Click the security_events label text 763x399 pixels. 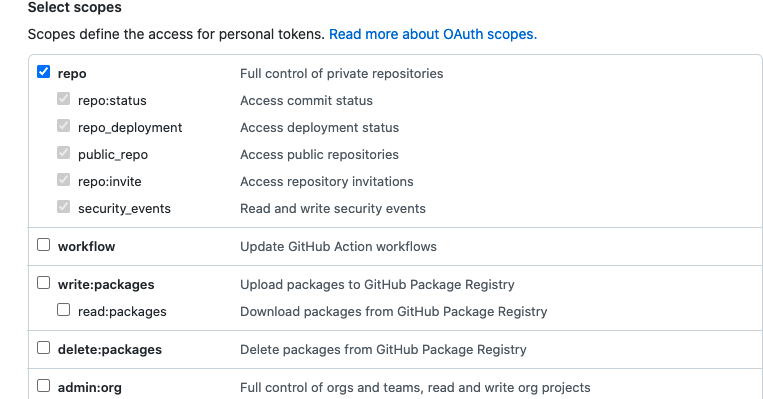tap(125, 209)
